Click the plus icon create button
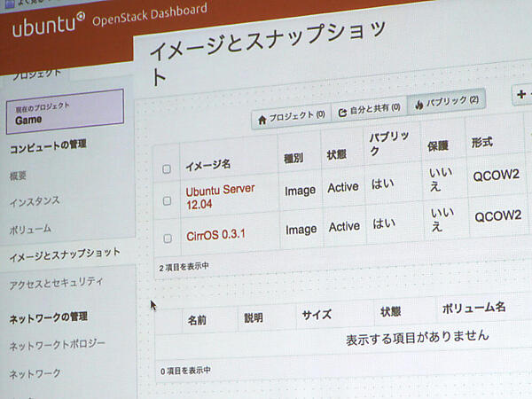 (521, 94)
